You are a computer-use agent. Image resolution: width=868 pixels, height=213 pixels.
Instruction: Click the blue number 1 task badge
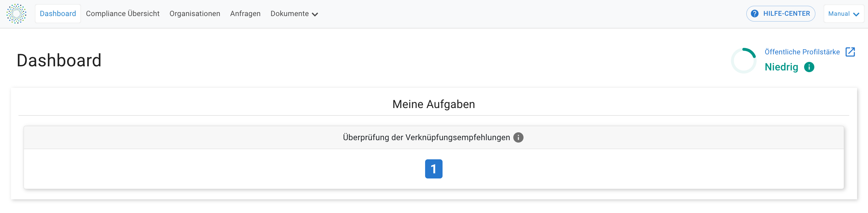coord(434,169)
